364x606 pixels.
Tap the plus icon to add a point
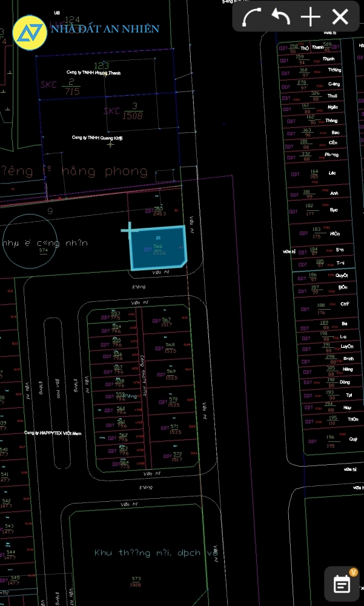pos(310,18)
